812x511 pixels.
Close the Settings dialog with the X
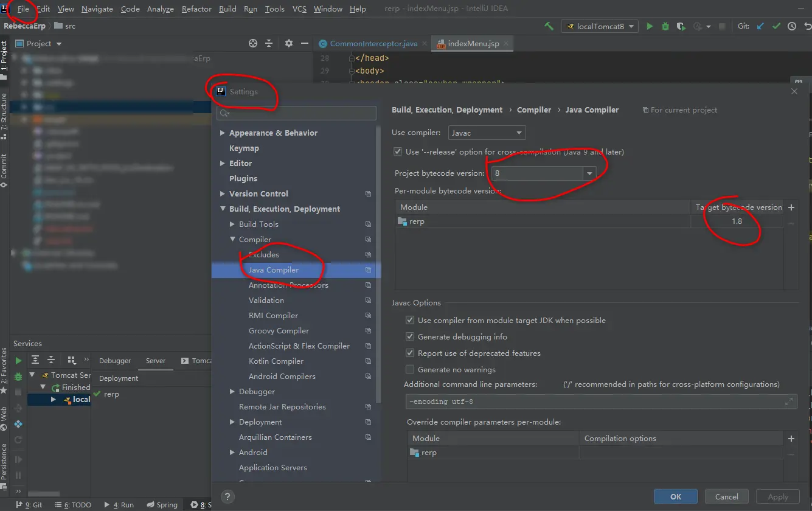[x=794, y=91]
